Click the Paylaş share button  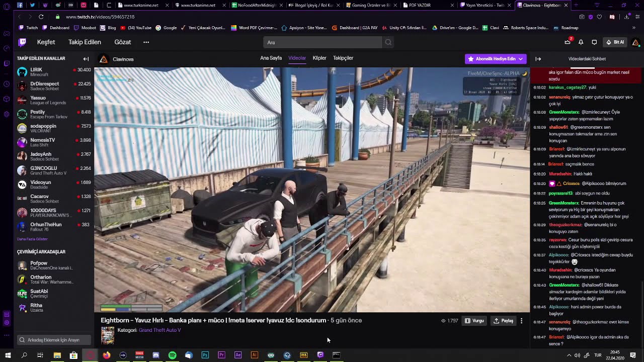click(x=503, y=321)
